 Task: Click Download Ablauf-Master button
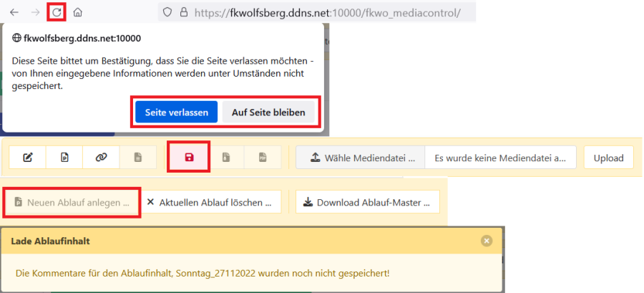click(368, 202)
